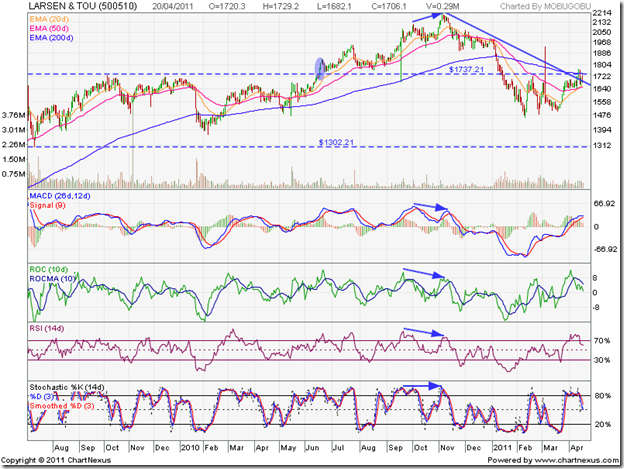Click the Feb marker right after 2010
This screenshot has width=624, height=469.
(x=211, y=448)
